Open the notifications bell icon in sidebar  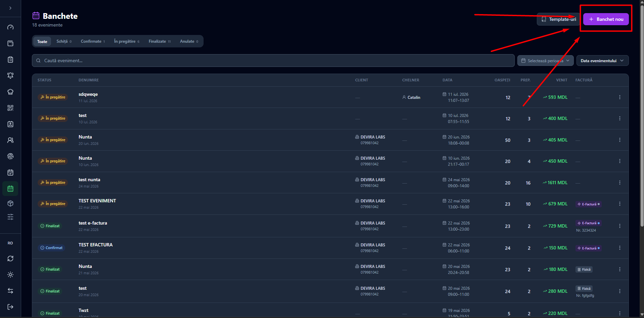[10, 76]
